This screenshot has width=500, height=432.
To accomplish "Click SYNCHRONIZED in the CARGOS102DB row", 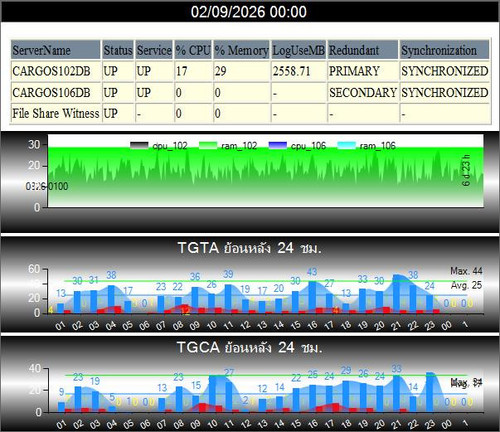I will (x=445, y=71).
